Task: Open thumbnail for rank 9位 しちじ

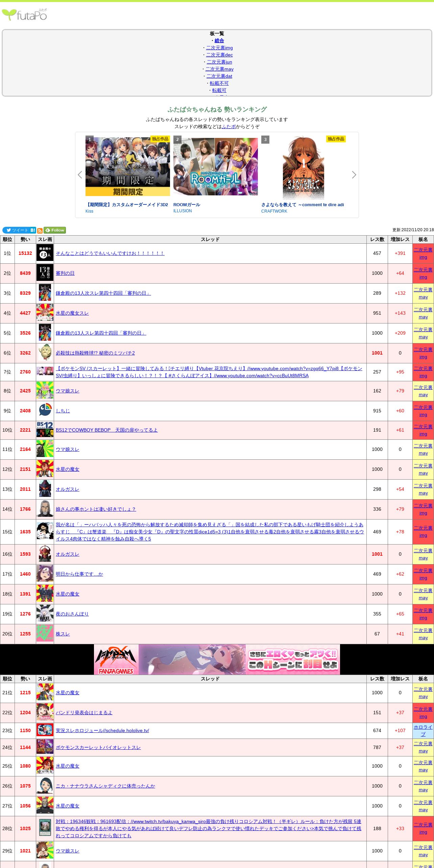Action: click(x=45, y=411)
